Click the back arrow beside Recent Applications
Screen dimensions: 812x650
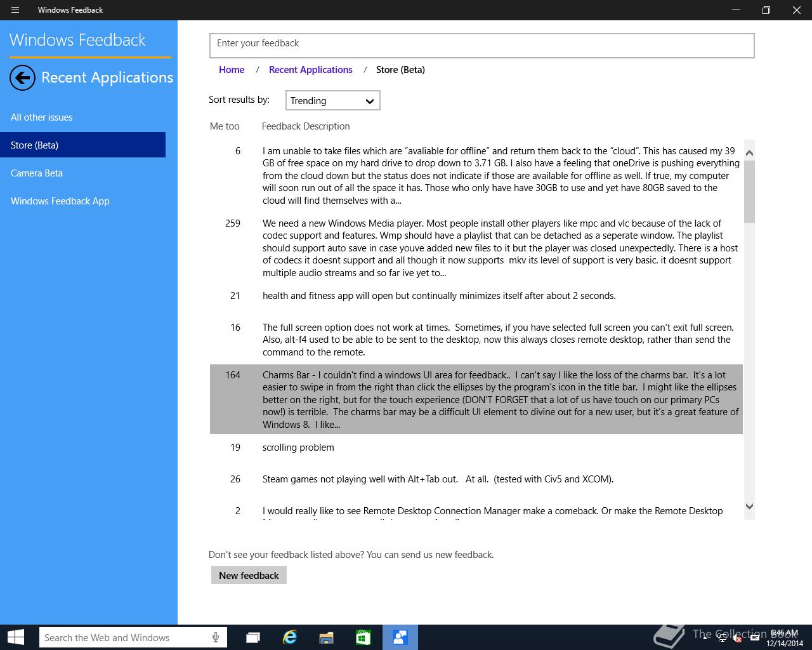[x=22, y=78]
